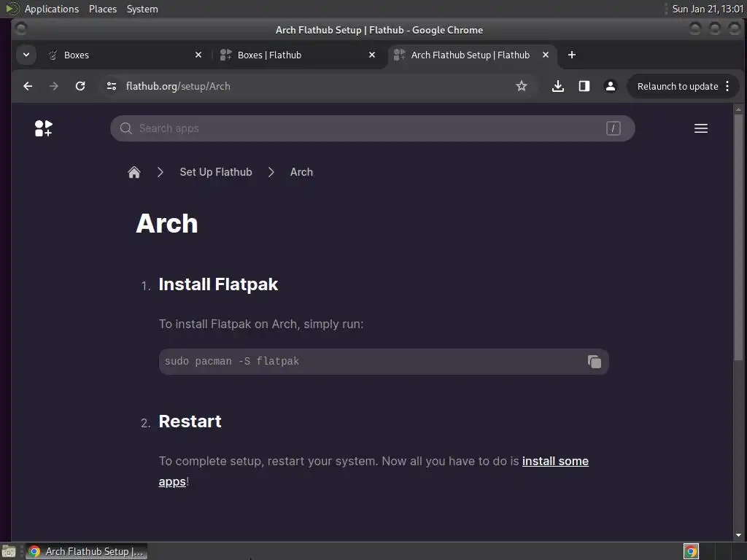This screenshot has height=560, width=747.
Task: Expand the tab search dropdown
Action: pyautogui.click(x=26, y=55)
